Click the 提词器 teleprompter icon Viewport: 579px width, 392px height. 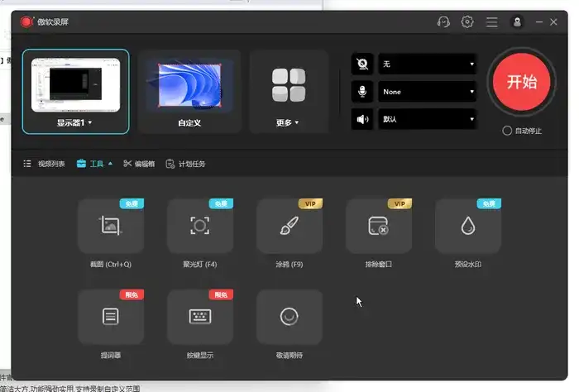pos(111,317)
